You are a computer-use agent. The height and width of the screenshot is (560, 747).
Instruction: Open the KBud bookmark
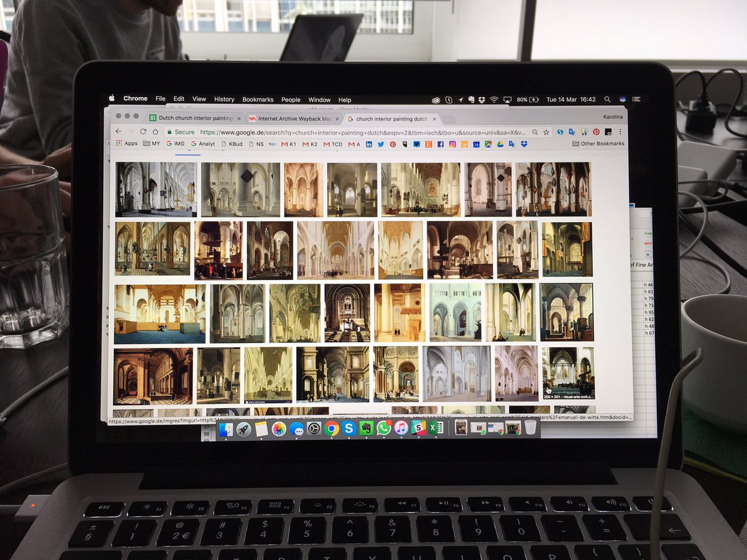(x=232, y=144)
